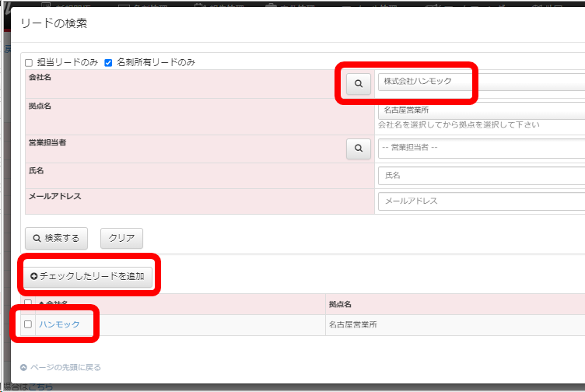
Task: Check the ハンモック row checkbox
Action: (x=28, y=324)
